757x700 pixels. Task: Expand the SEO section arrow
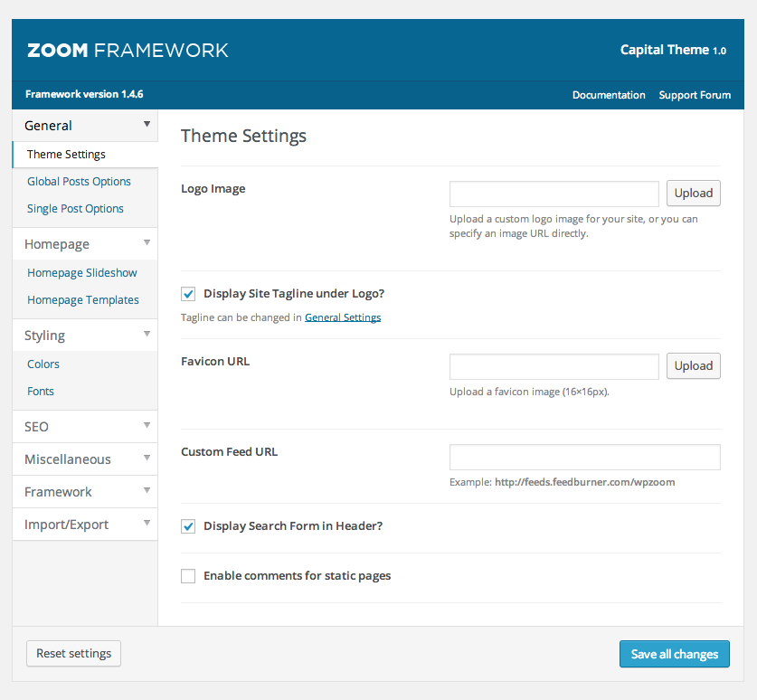click(x=147, y=426)
